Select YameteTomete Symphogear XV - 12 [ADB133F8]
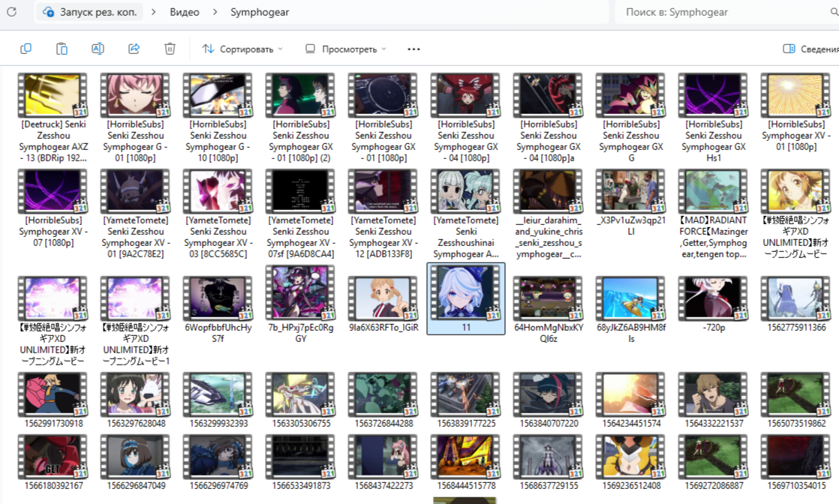Image resolution: width=839 pixels, height=504 pixels. pyautogui.click(x=383, y=214)
